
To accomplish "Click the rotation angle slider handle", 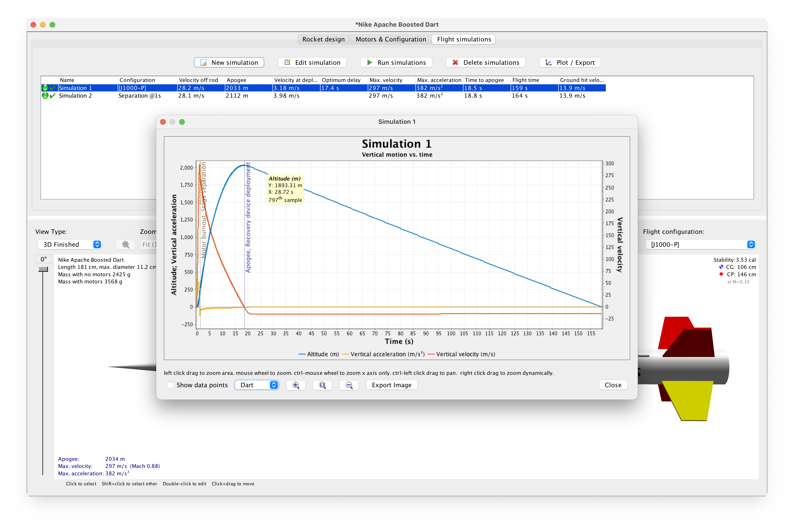I will (x=43, y=269).
